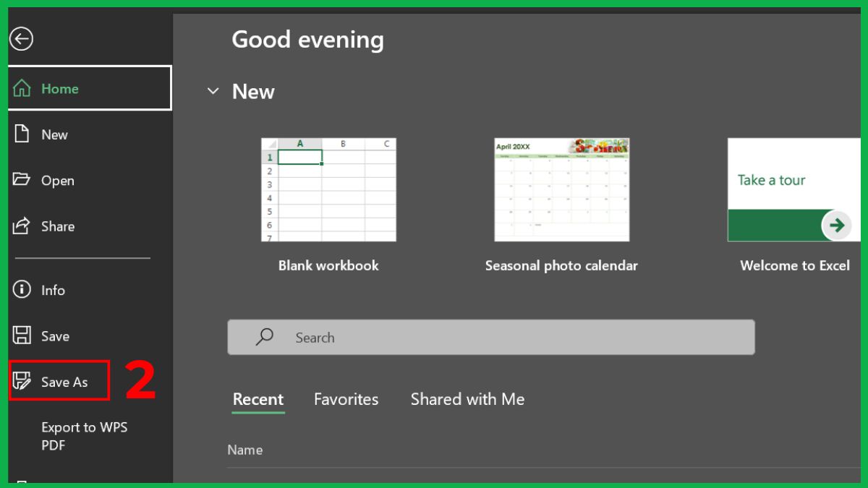Choose Export to WPS PDF
This screenshot has height=488, width=868.
click(x=84, y=436)
